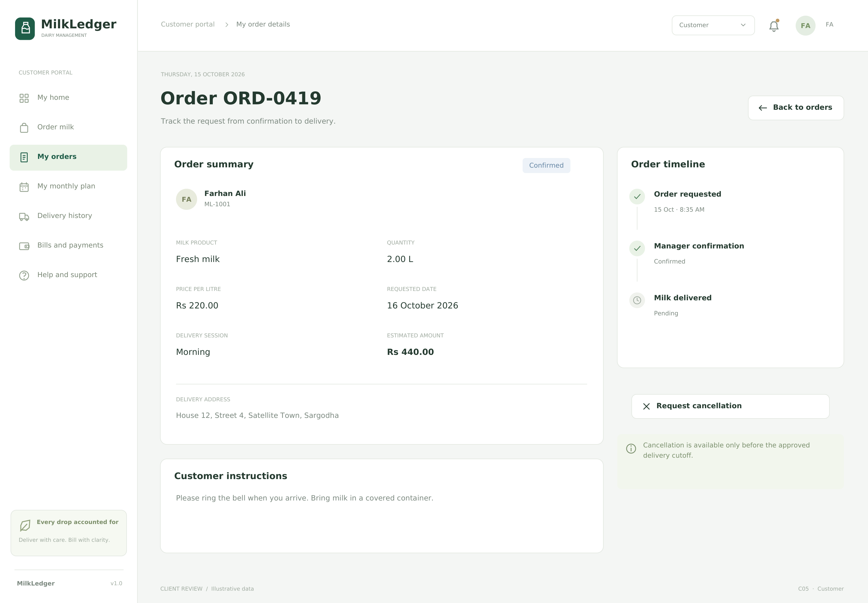Click the FA avatar in the top bar
This screenshot has height=603, width=868.
coord(805,25)
